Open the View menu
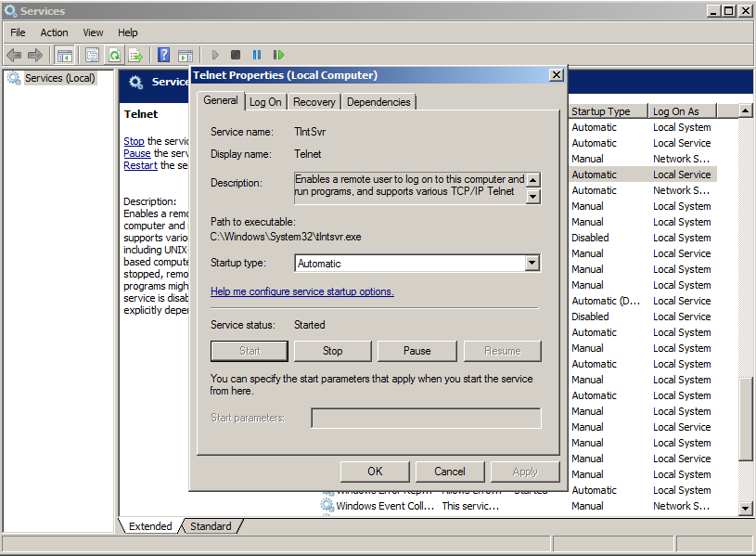 [93, 32]
